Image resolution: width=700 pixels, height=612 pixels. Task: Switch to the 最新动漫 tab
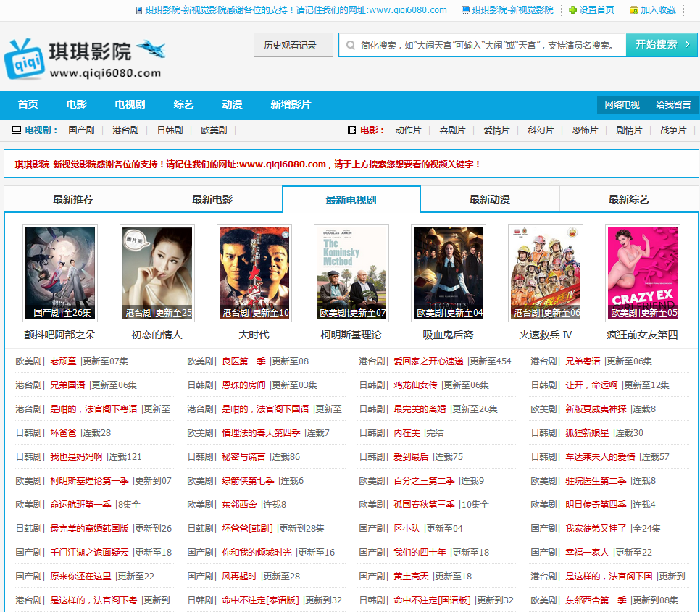click(x=490, y=199)
